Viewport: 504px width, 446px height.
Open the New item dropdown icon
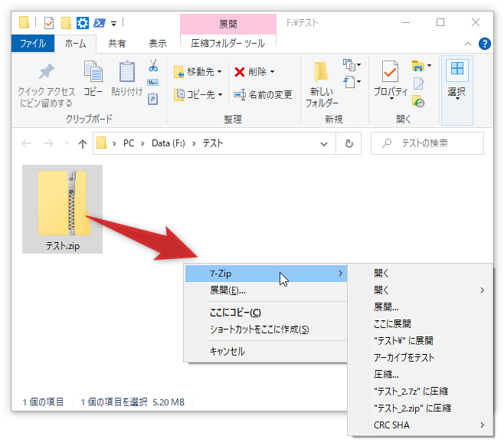352,65
